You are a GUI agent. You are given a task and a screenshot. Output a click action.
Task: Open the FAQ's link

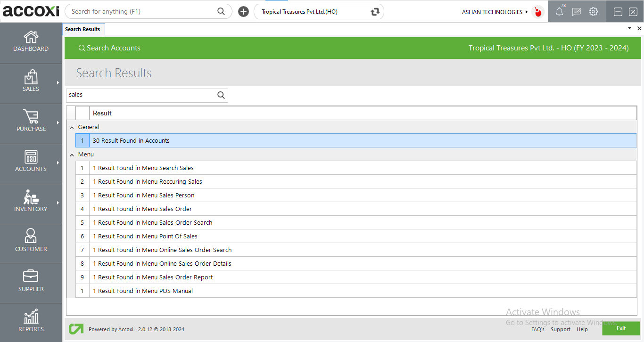tap(538, 329)
